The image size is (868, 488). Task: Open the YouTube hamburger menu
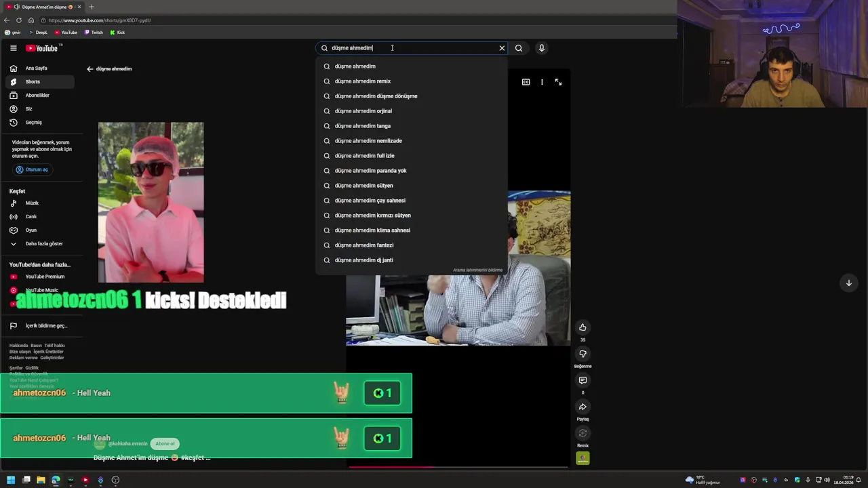pyautogui.click(x=13, y=48)
